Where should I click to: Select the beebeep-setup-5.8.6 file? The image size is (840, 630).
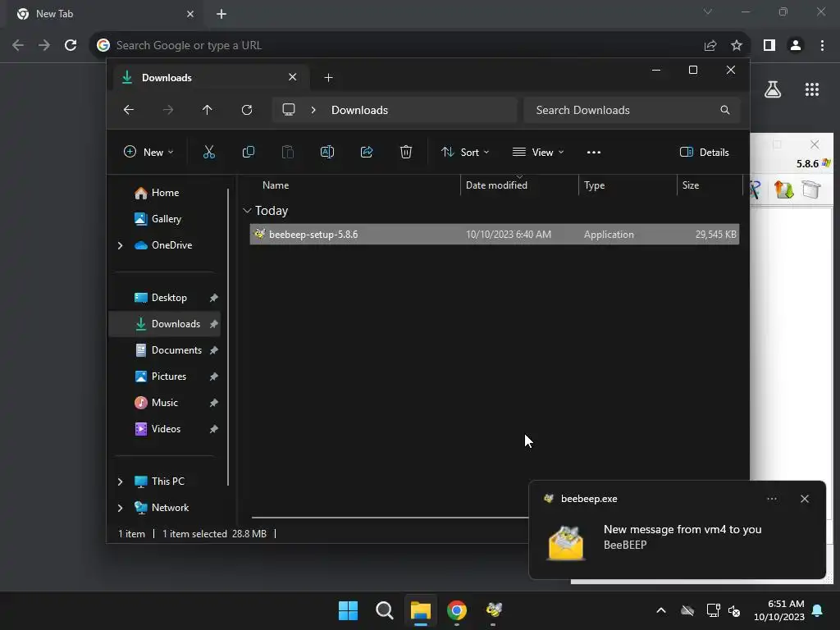(495, 234)
